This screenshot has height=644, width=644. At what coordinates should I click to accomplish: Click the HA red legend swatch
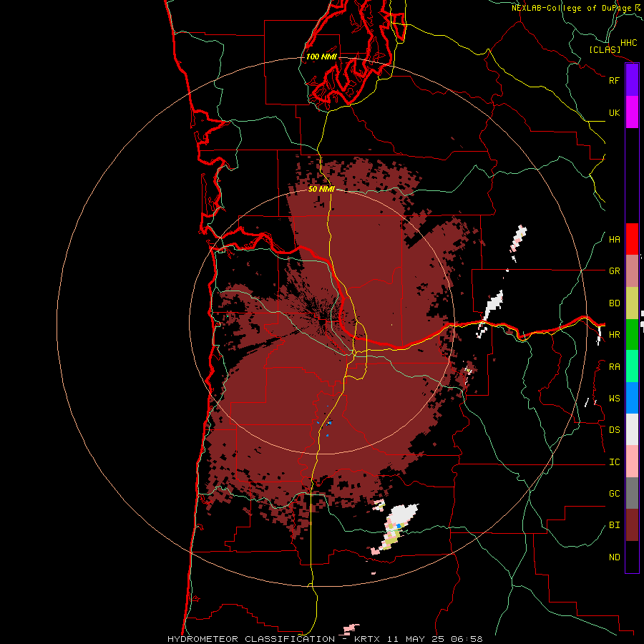632,239
